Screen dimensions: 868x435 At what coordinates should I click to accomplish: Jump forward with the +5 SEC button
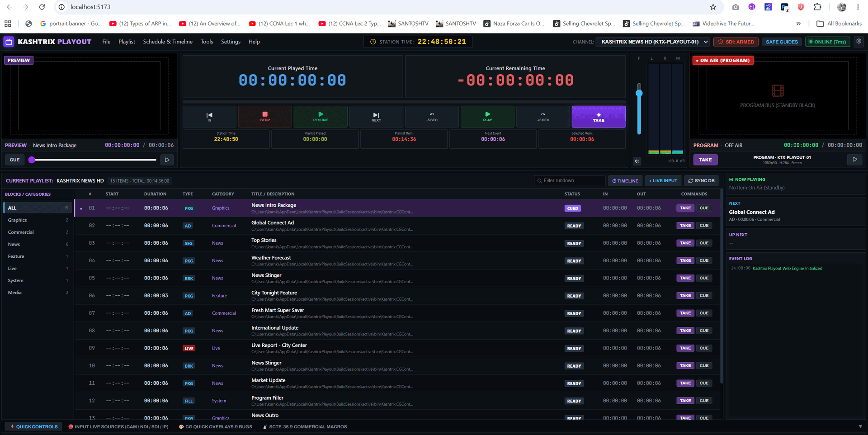[x=543, y=117]
